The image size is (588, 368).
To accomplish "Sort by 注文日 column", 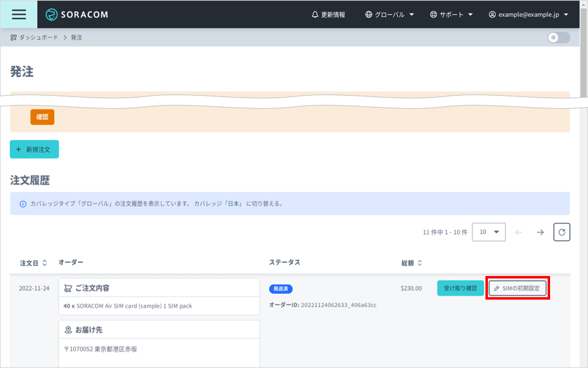I will (x=34, y=263).
